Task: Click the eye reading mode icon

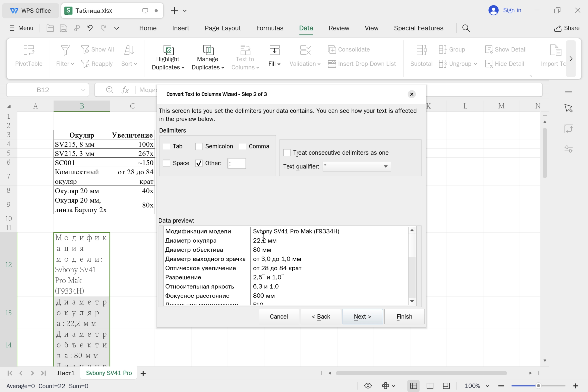Action: [368, 386]
